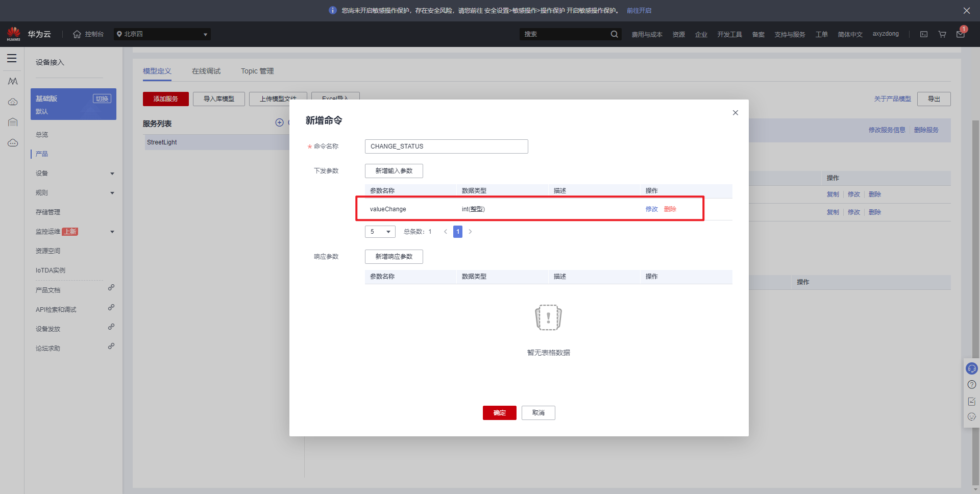This screenshot has height=494, width=980.
Task: Open the page size dropdown showing 5
Action: 380,232
